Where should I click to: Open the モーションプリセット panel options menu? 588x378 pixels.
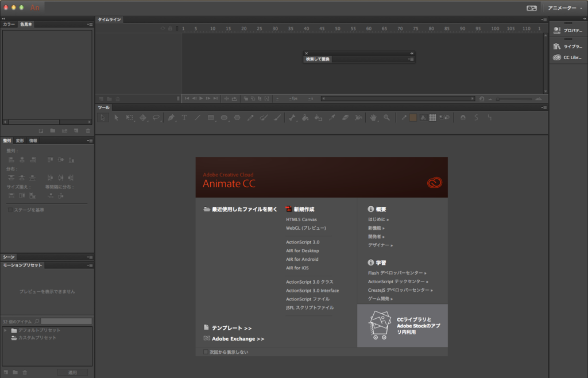coord(90,265)
